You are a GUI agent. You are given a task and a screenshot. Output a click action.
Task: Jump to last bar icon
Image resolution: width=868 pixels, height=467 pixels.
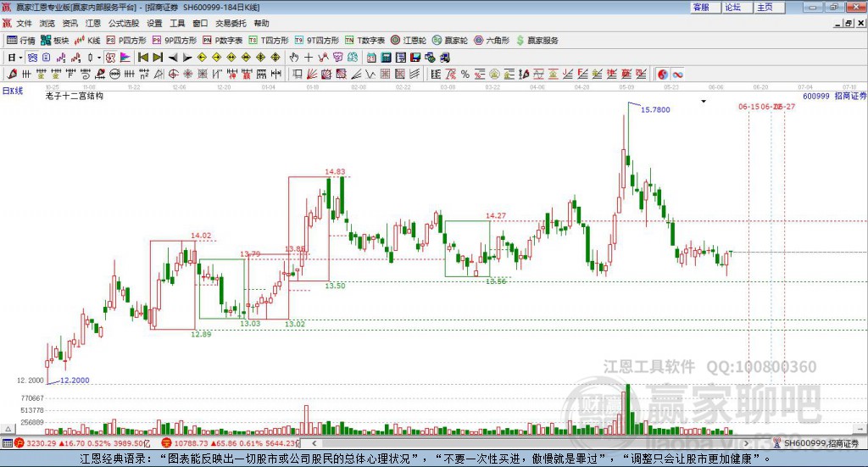point(158,58)
